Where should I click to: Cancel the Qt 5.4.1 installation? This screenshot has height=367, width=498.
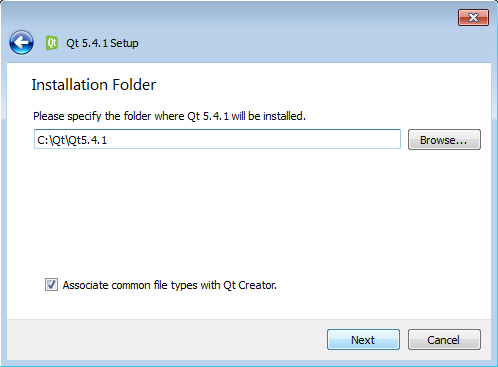click(444, 340)
